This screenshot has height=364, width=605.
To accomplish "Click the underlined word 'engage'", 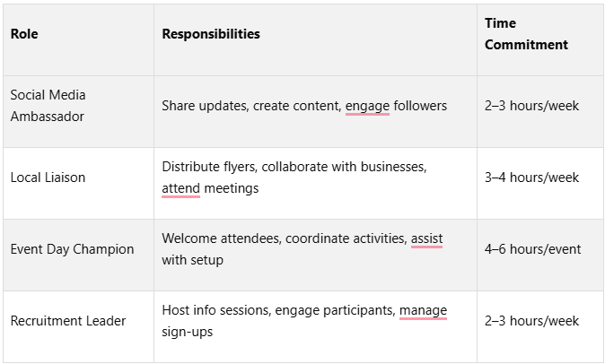I will click(367, 106).
